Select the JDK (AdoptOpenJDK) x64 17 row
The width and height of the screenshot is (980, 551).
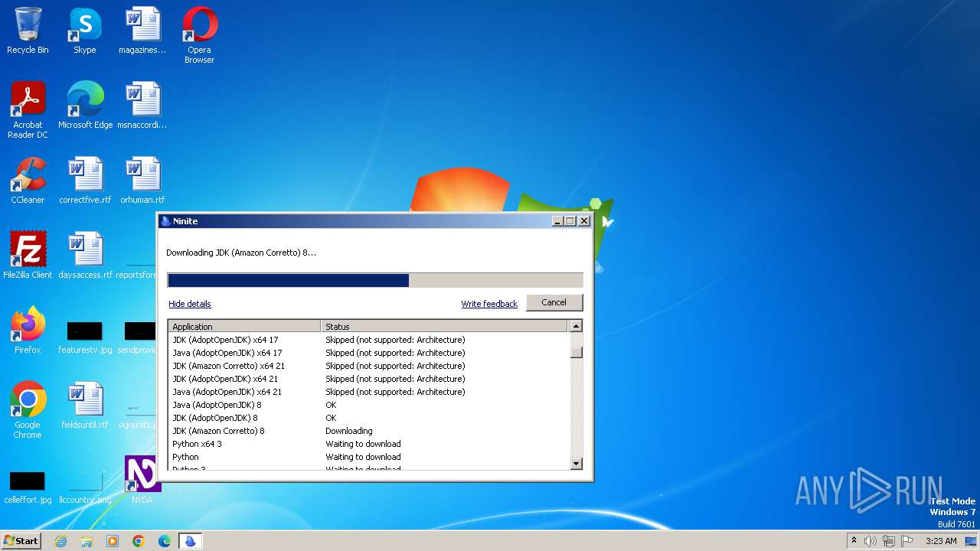click(x=369, y=340)
